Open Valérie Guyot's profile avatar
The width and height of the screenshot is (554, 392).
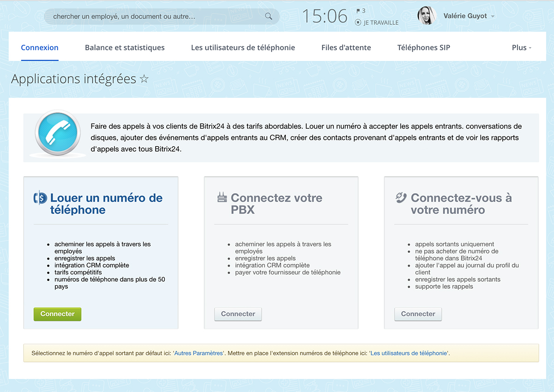427,16
